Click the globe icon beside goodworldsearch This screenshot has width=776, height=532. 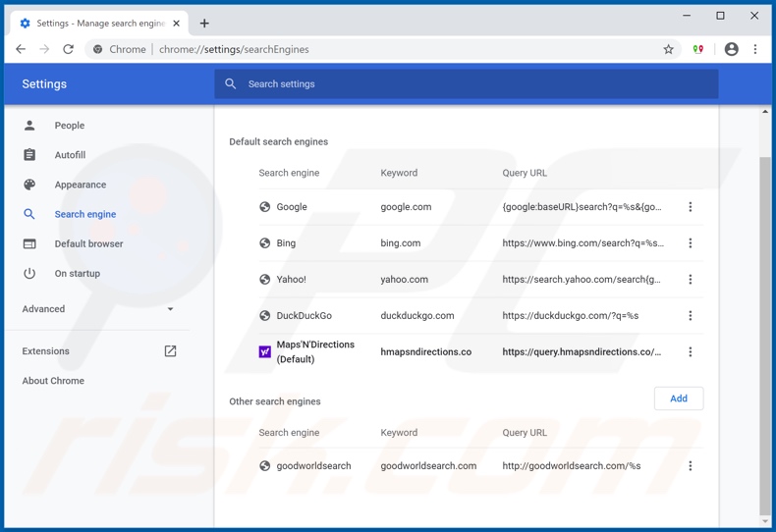point(265,466)
